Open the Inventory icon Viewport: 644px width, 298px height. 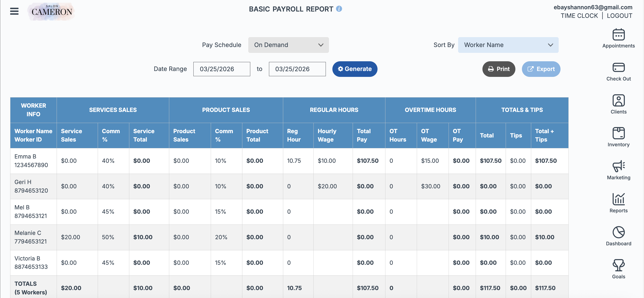click(618, 133)
